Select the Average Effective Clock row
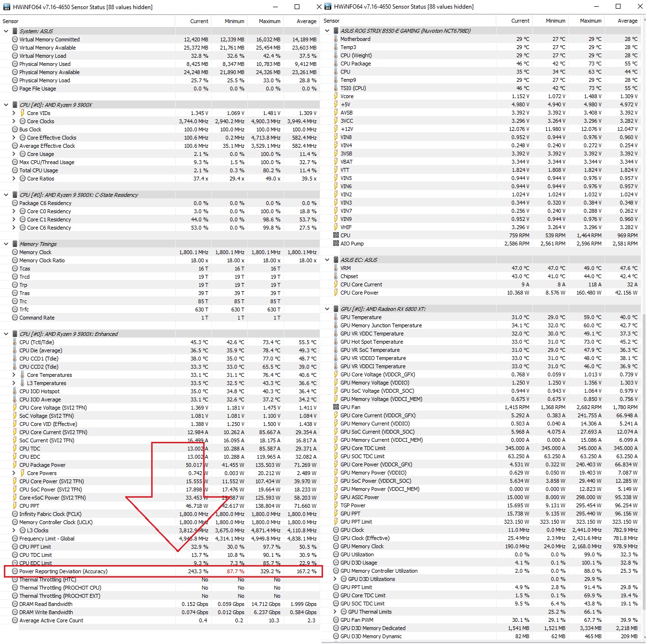The width and height of the screenshot is (647, 644). 160,146
